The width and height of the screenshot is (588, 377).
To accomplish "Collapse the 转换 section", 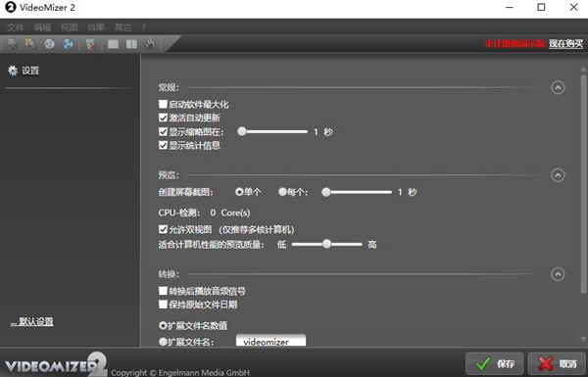I will [x=558, y=274].
